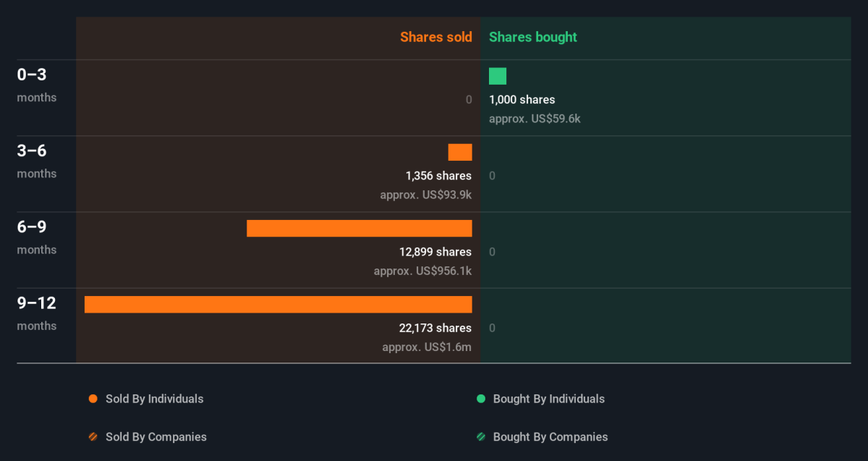Image resolution: width=868 pixels, height=461 pixels.
Task: Select the 6–9 months row label
Action: pyautogui.click(x=37, y=237)
